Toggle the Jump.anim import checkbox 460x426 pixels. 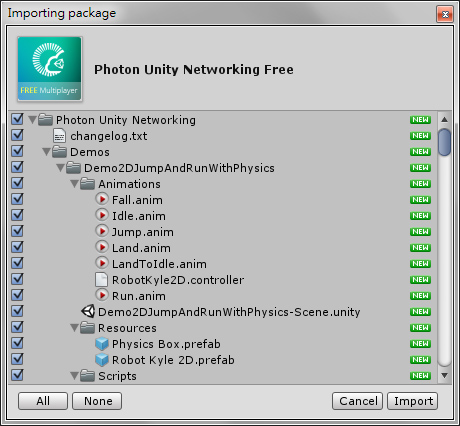click(x=17, y=231)
